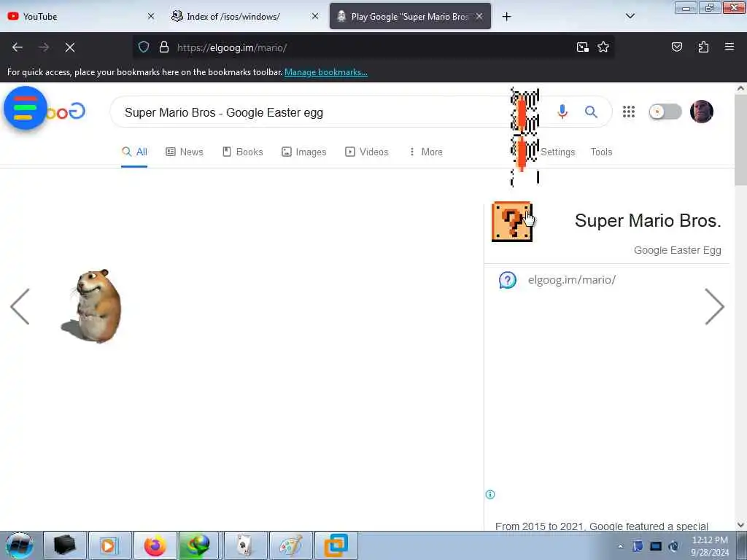Viewport: 747px width, 560px height.
Task: Select the Videos search tab
Action: pyautogui.click(x=367, y=152)
